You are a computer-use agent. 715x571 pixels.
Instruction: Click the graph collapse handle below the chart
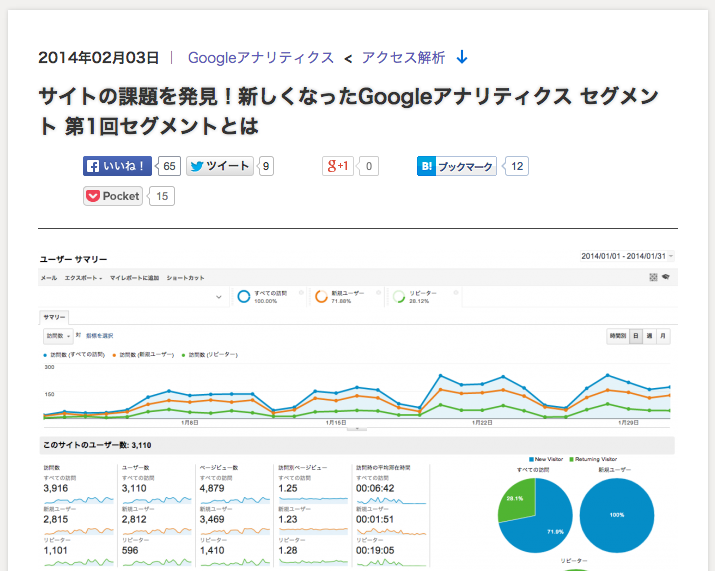(357, 429)
